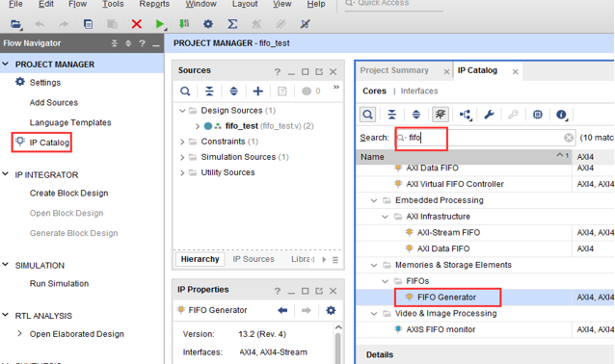Select AXI Virtual FIFO Controller entry
The width and height of the screenshot is (615, 364).
(x=455, y=184)
